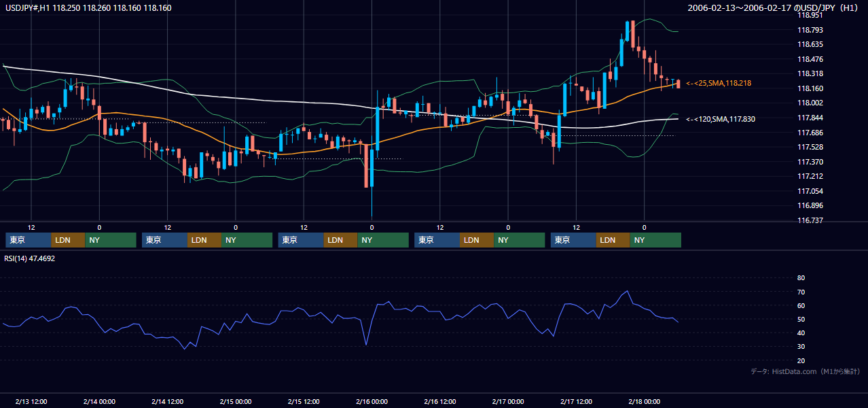The height and width of the screenshot is (408, 868).
Task: Select the 2/13 12:00 time label
Action: [31, 401]
